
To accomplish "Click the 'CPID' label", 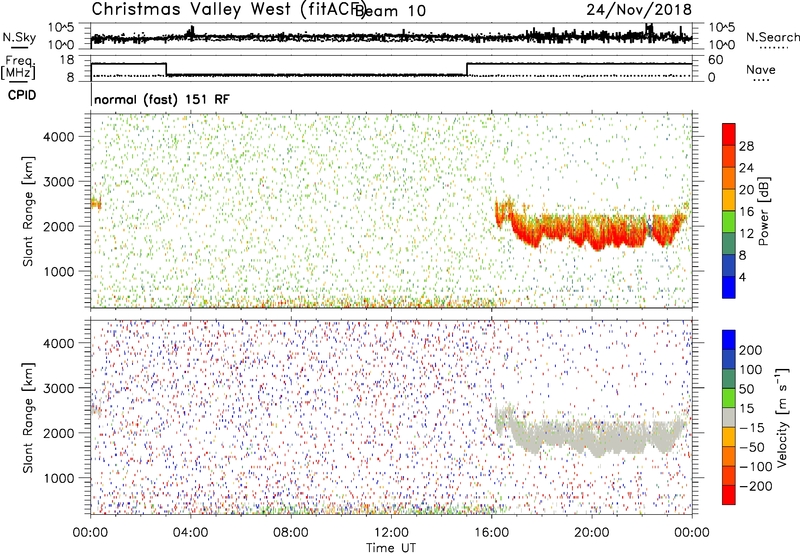I will click(x=22, y=95).
